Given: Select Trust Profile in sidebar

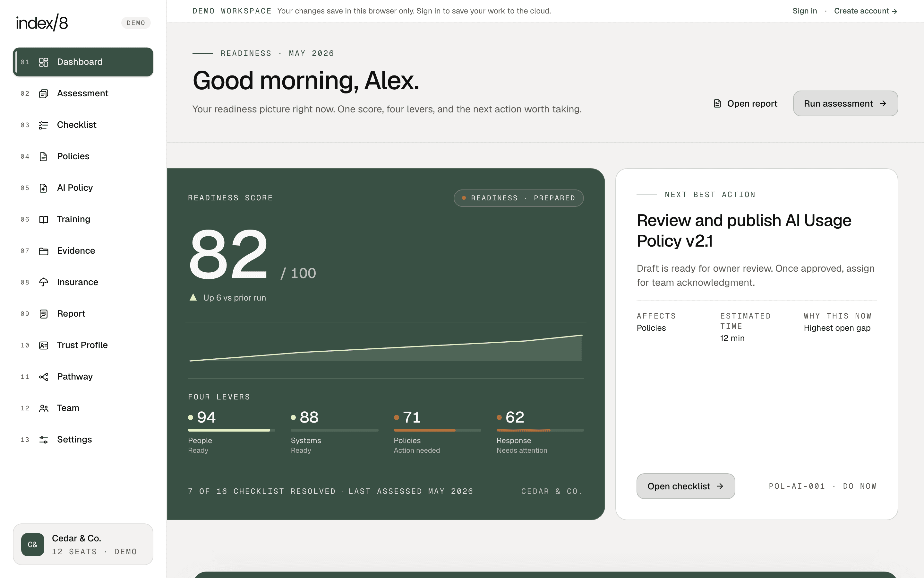Looking at the screenshot, I should [x=83, y=345].
